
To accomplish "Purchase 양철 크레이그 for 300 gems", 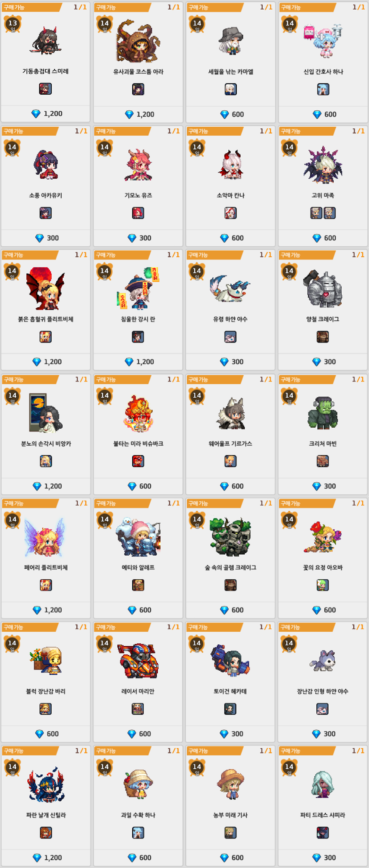I will coord(323,362).
